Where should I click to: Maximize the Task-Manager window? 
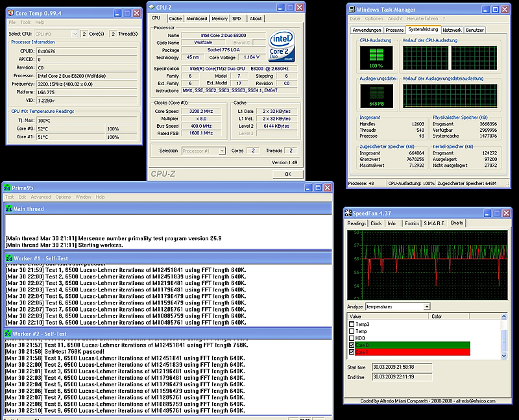tap(495, 9)
